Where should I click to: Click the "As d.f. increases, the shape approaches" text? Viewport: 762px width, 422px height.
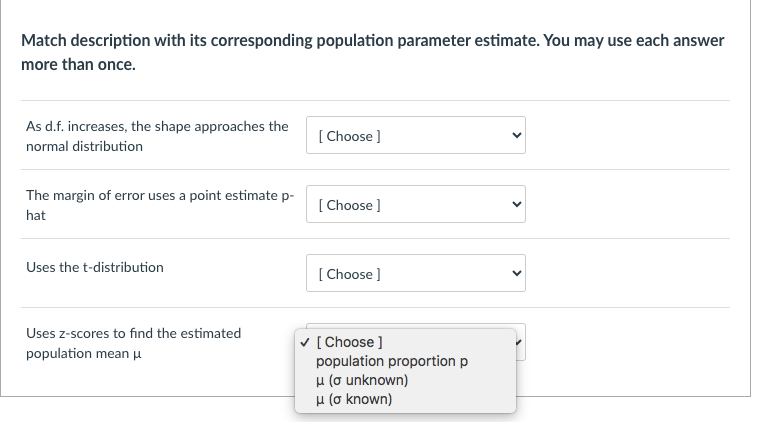tap(157, 127)
